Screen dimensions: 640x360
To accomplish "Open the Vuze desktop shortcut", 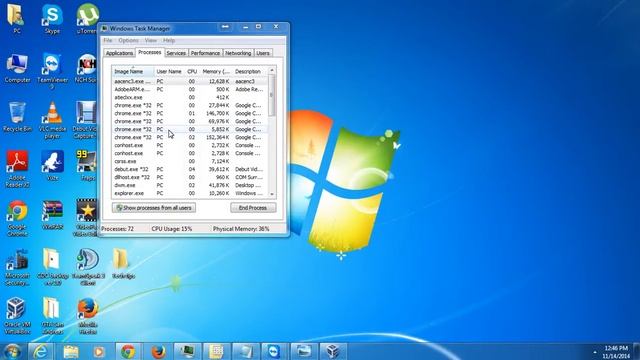I will point(52,166).
